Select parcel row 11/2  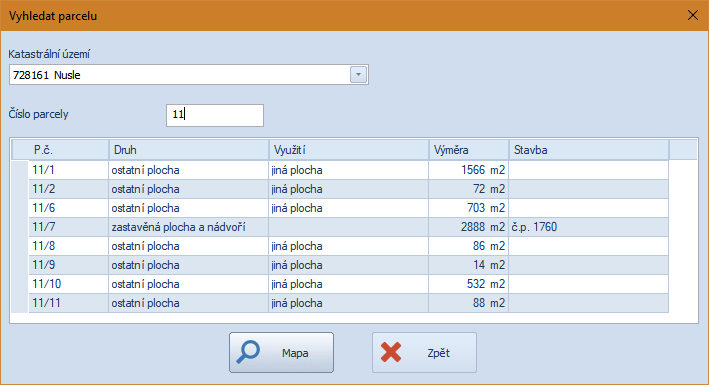pyautogui.click(x=348, y=189)
